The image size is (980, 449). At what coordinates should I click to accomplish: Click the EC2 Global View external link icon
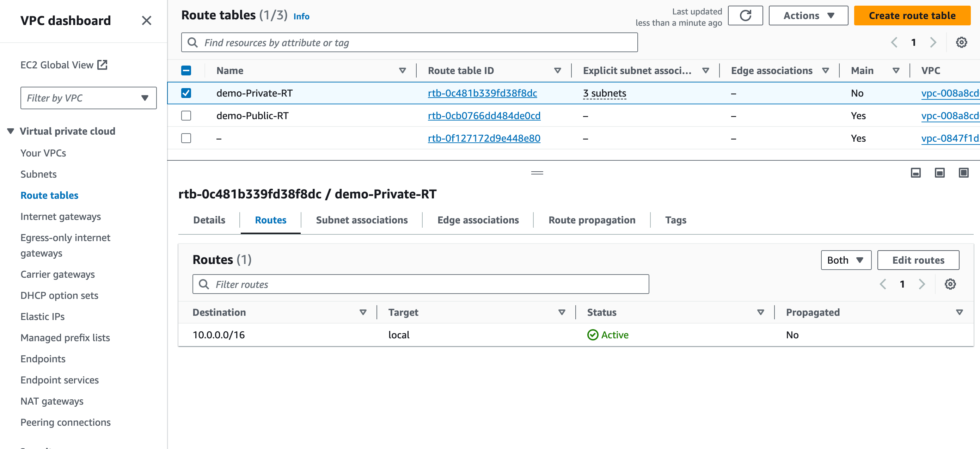pyautogui.click(x=102, y=64)
